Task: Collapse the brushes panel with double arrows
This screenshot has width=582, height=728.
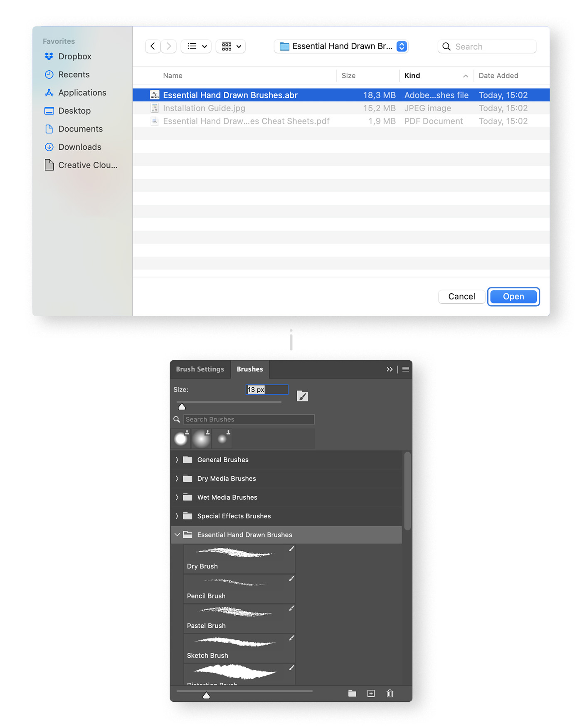Action: 390,369
